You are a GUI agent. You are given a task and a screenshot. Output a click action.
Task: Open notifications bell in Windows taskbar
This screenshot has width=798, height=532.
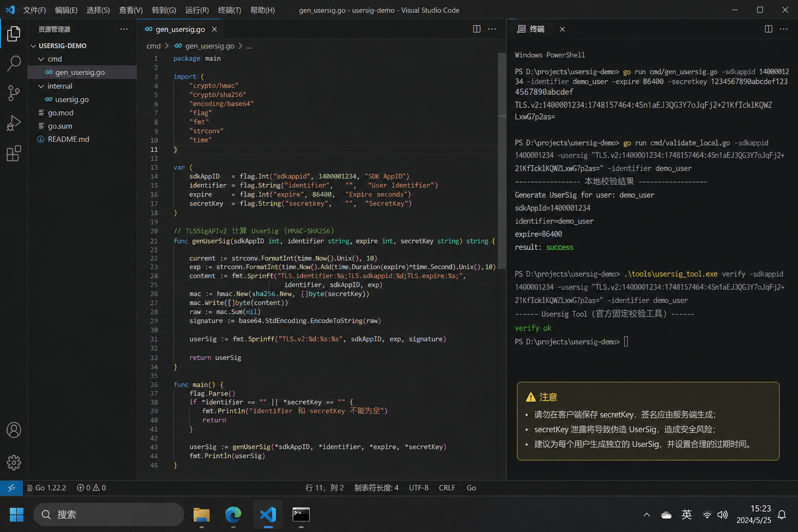click(x=782, y=515)
